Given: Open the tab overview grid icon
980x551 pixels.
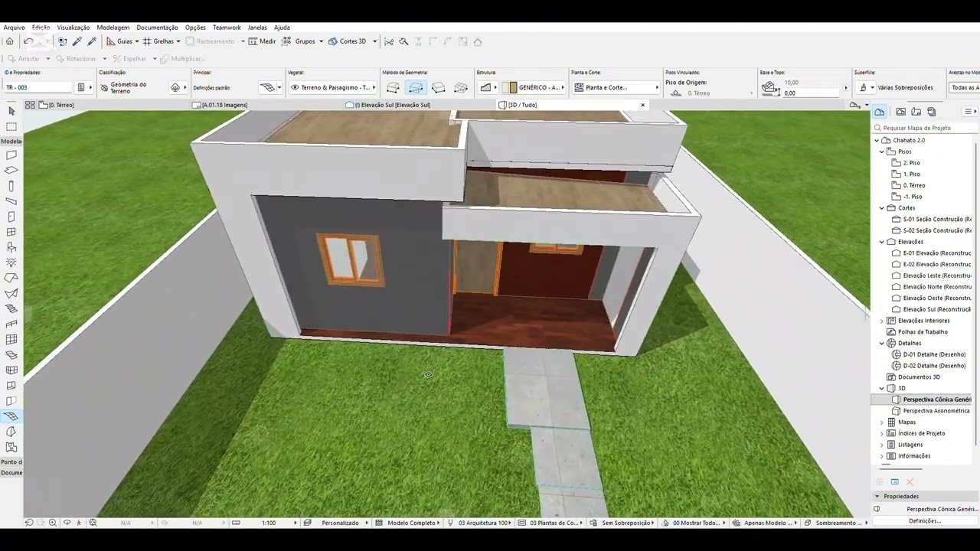Looking at the screenshot, I should [30, 105].
